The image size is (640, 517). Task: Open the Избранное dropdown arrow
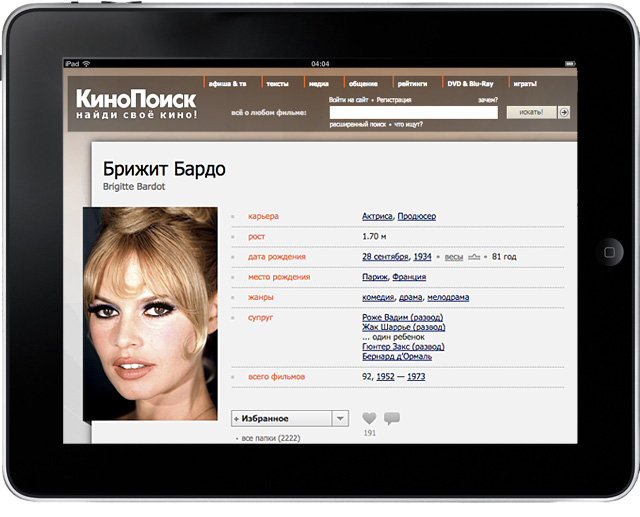(340, 418)
